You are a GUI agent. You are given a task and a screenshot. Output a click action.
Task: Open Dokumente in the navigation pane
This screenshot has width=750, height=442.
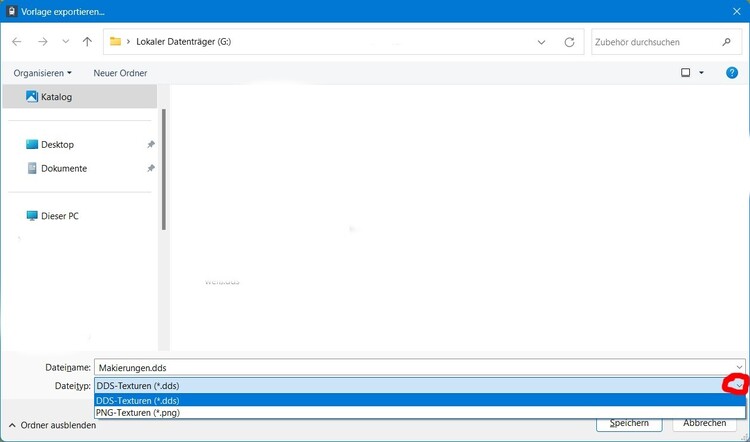point(64,168)
